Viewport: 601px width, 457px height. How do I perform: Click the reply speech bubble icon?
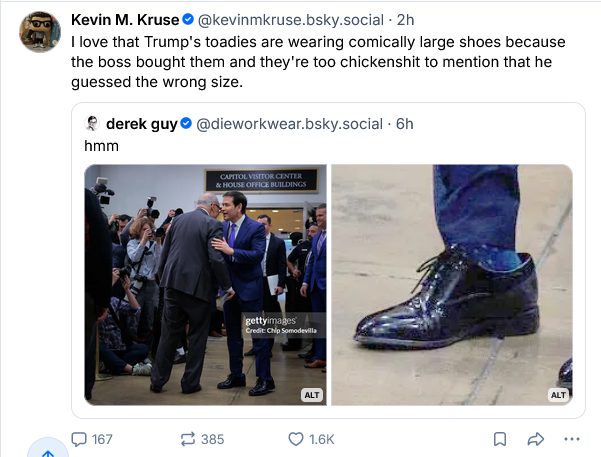[x=80, y=439]
